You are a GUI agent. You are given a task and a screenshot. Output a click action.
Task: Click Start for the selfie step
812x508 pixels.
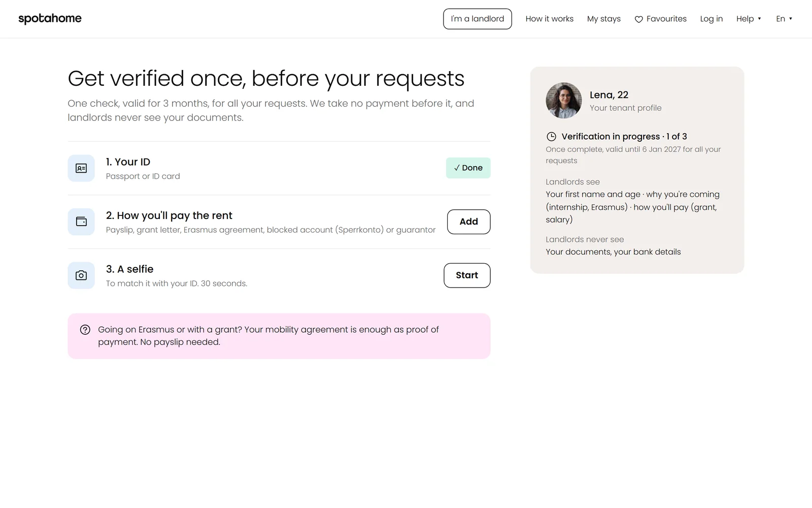(x=467, y=275)
